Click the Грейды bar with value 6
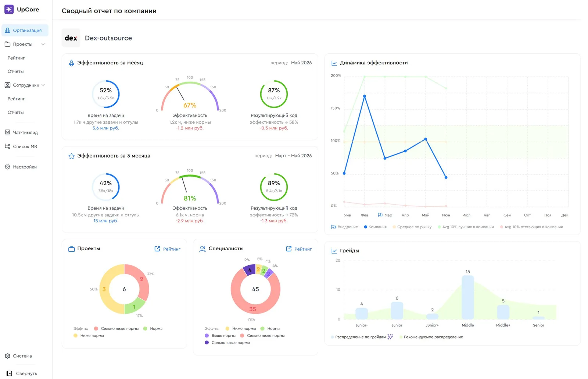The width and height of the screenshot is (588, 379). (x=397, y=311)
